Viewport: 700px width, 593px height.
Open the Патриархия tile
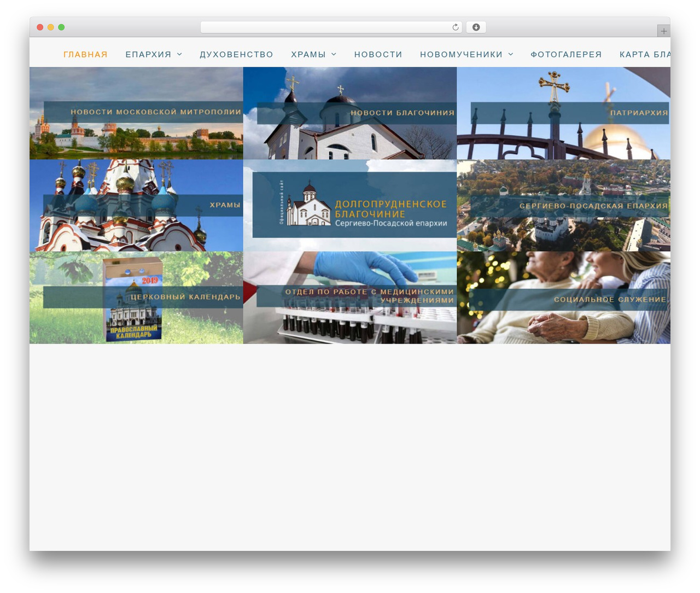[x=564, y=113]
